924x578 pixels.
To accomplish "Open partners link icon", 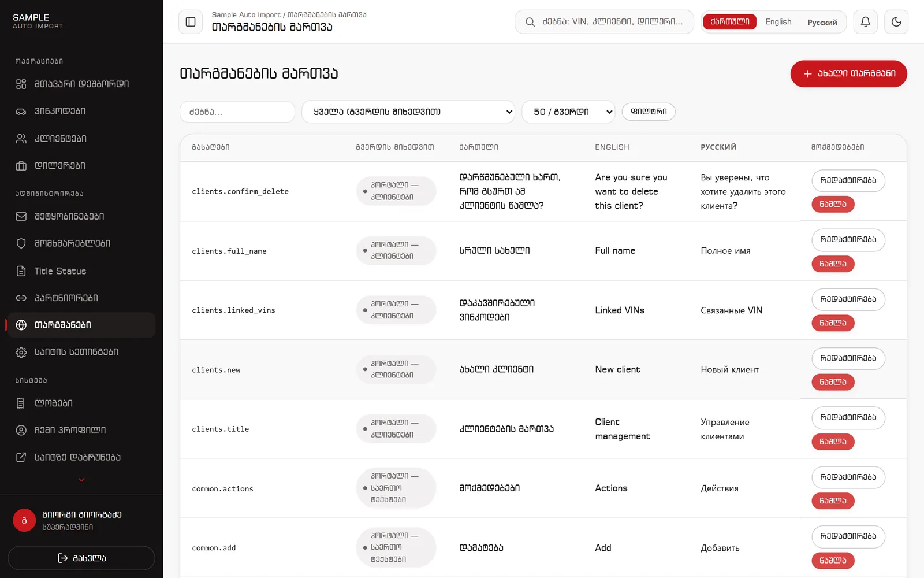I will [21, 298].
